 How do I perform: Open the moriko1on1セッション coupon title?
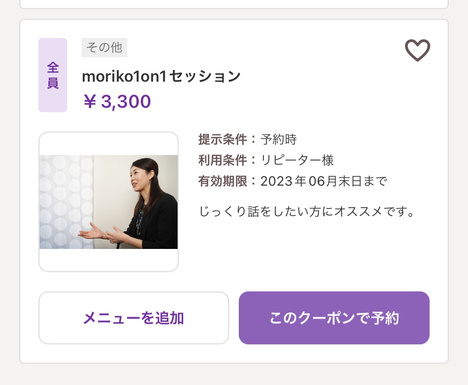pyautogui.click(x=161, y=77)
